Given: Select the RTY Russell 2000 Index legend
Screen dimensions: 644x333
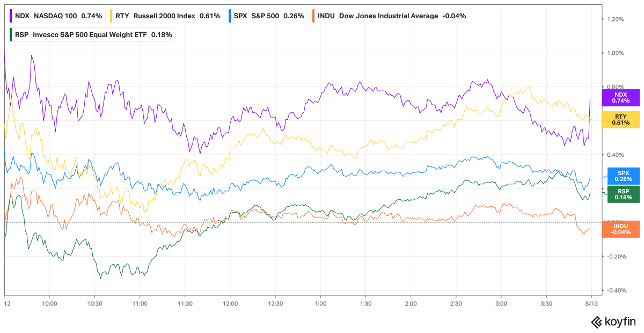Looking at the screenshot, I should click(165, 16).
